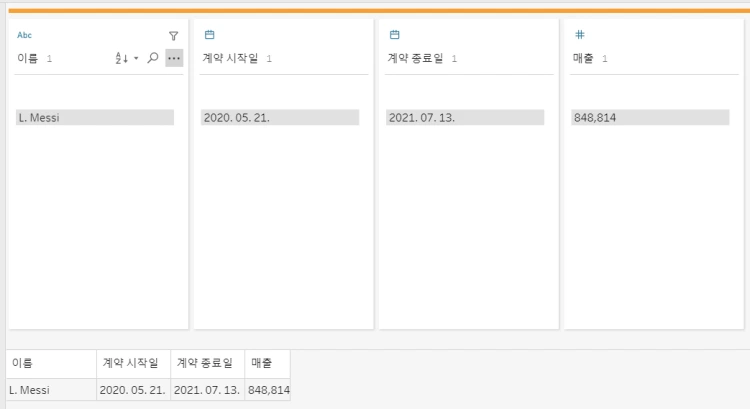Click the 계약 시작일 field name header

coord(230,58)
